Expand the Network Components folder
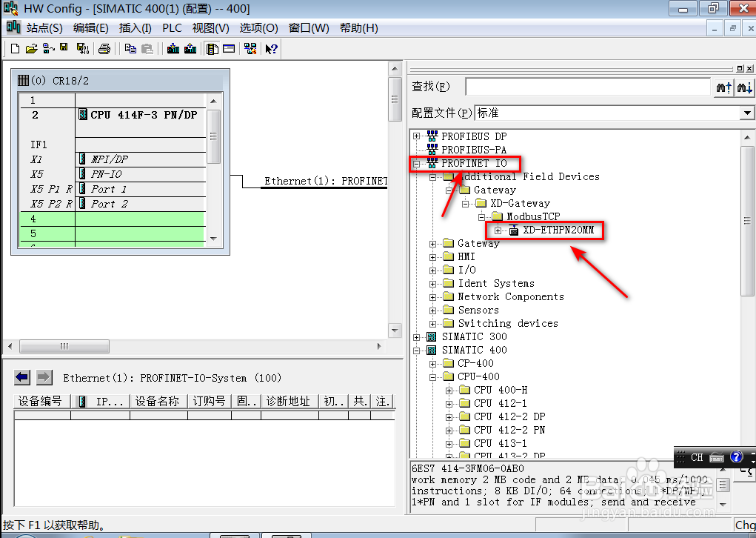 coord(432,297)
